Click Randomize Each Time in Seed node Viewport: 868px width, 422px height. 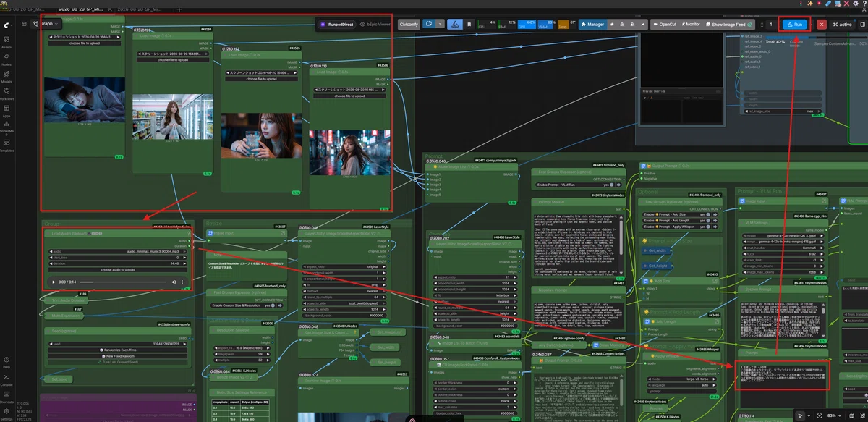click(x=116, y=350)
